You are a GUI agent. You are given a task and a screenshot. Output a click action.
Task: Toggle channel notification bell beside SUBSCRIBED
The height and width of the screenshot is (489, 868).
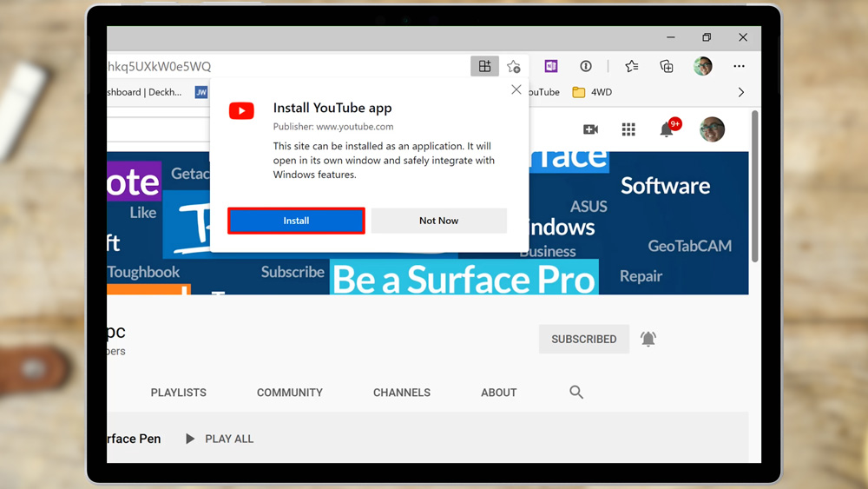[648, 339]
